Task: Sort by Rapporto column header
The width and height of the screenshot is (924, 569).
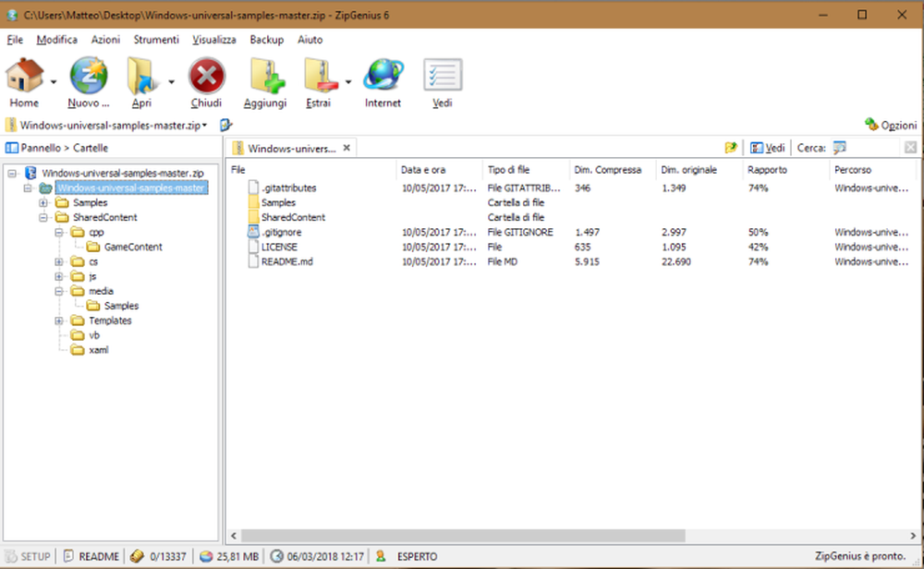Action: tap(785, 170)
